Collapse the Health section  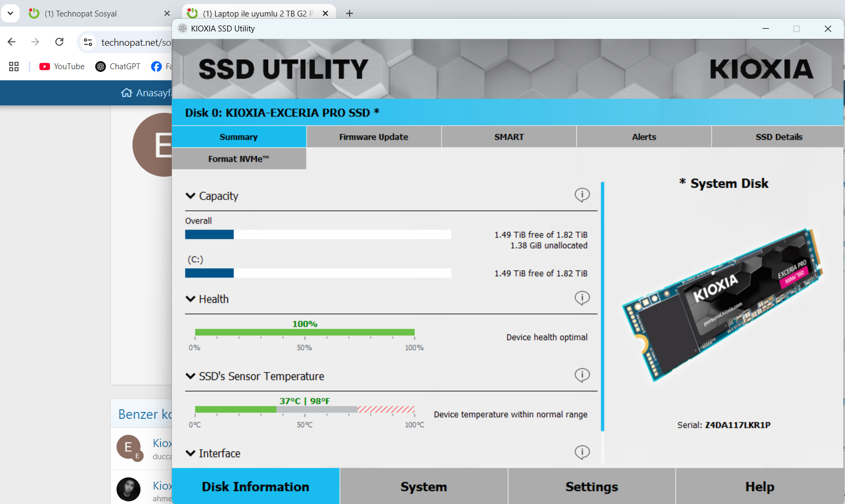[x=190, y=299]
